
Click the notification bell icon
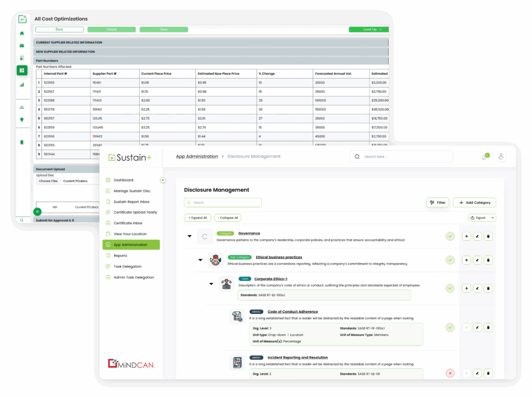click(x=485, y=157)
